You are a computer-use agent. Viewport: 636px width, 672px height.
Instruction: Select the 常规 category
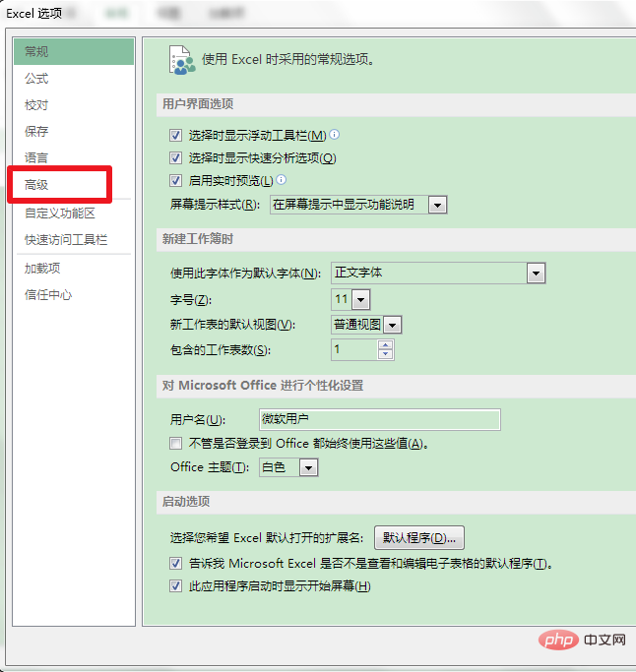(74, 51)
